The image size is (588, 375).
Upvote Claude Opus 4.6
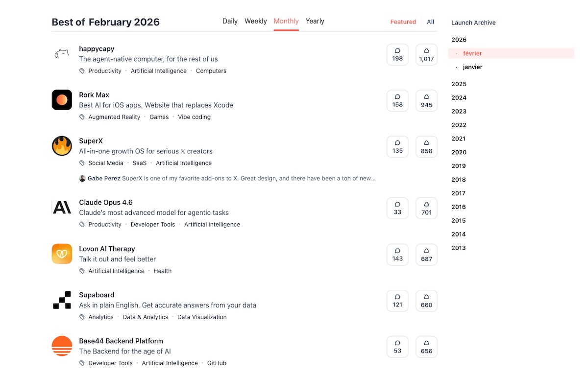point(426,208)
